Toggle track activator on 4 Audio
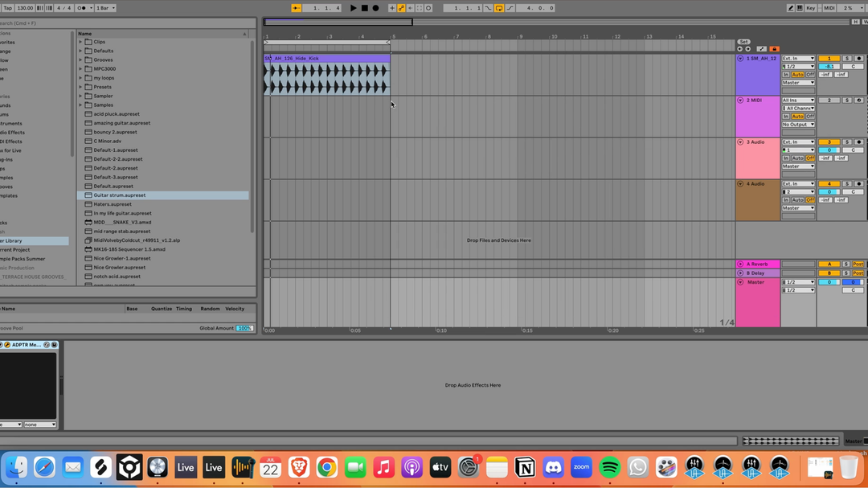The image size is (868, 488). coord(829,184)
